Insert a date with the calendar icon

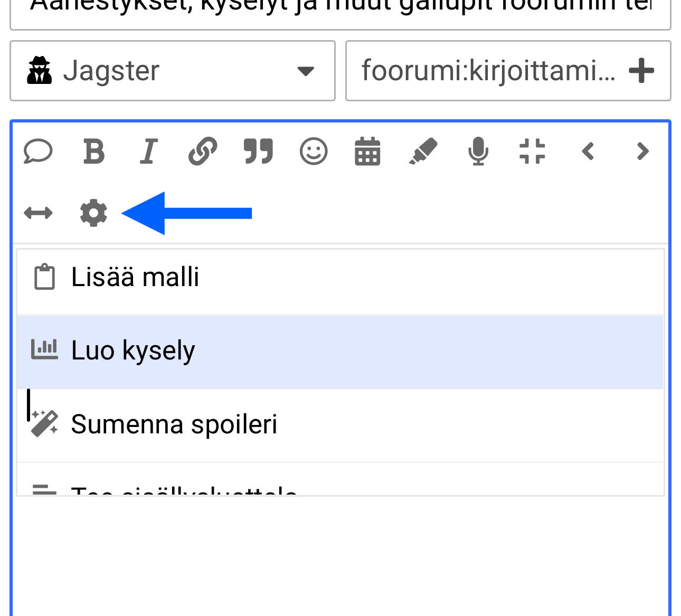pyautogui.click(x=368, y=151)
